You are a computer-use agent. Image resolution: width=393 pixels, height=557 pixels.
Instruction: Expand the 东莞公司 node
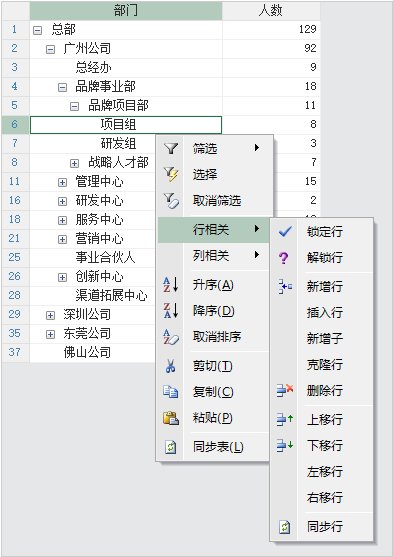(50, 335)
